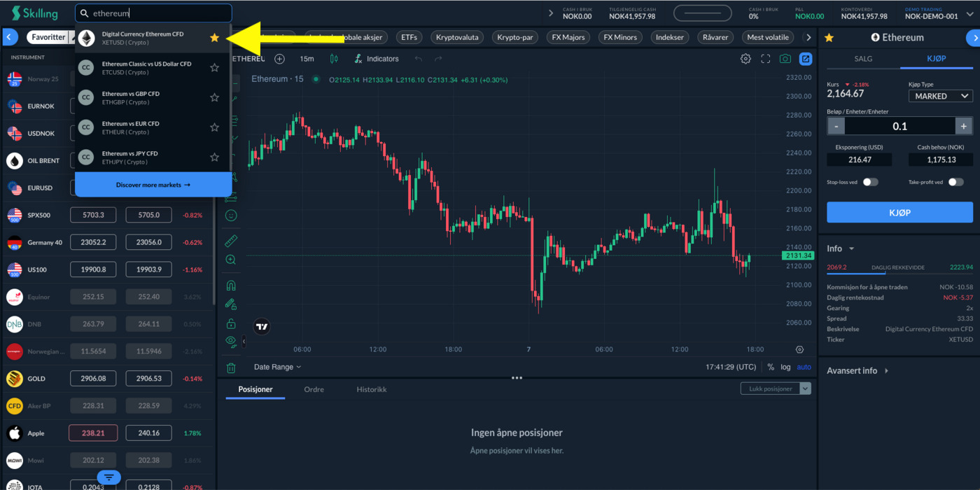Switch to the SALG tab
The height and width of the screenshot is (490, 980).
(863, 59)
